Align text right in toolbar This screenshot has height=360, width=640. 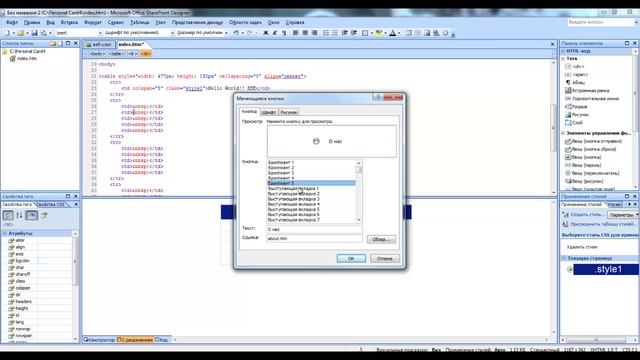point(314,33)
